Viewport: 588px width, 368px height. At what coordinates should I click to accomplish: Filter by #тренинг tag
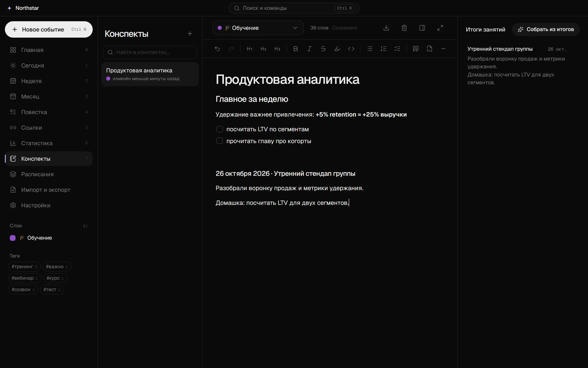pos(24,267)
